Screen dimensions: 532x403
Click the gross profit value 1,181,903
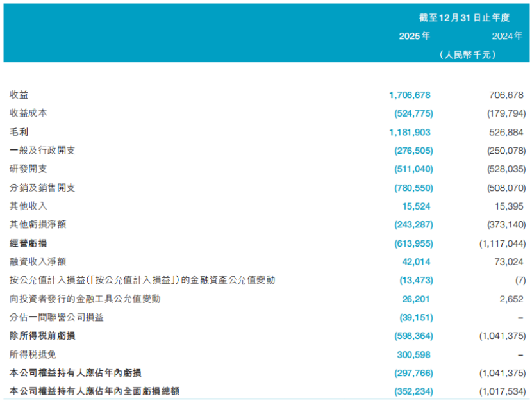pos(410,132)
